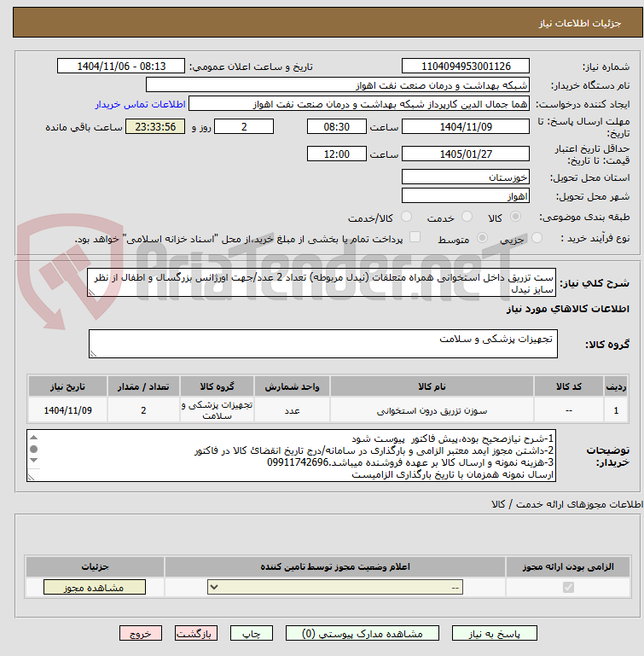Click the جزئیات اطلاعات نیاز page title
The image size is (644, 656).
579,23
